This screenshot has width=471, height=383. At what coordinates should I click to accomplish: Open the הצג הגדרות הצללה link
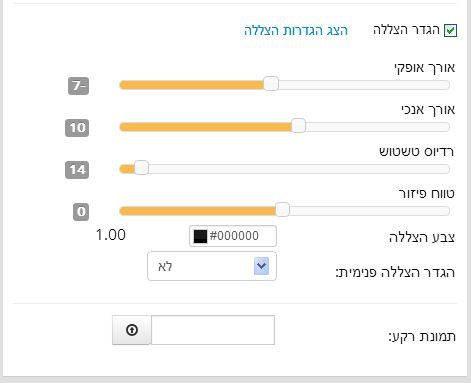coord(296,31)
